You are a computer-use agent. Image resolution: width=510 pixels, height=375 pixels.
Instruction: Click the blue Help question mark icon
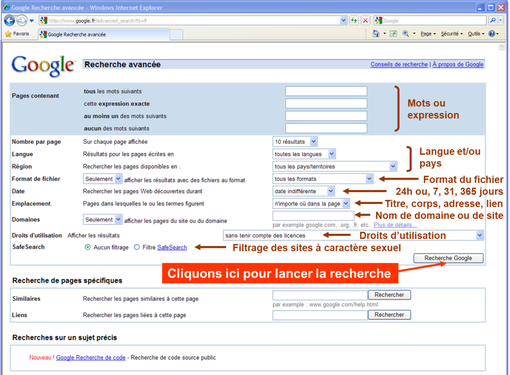492,34
